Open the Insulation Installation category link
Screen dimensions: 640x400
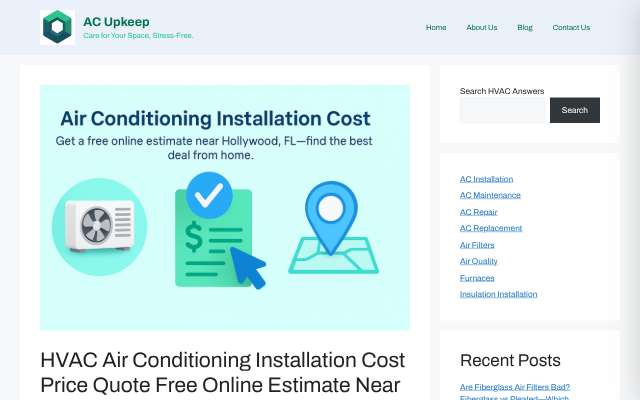tap(498, 294)
